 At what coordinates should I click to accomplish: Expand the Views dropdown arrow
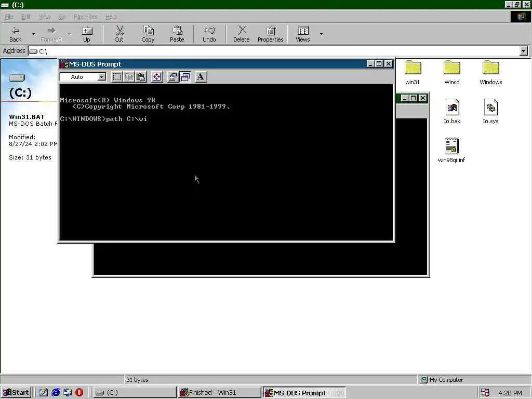pyautogui.click(x=321, y=34)
